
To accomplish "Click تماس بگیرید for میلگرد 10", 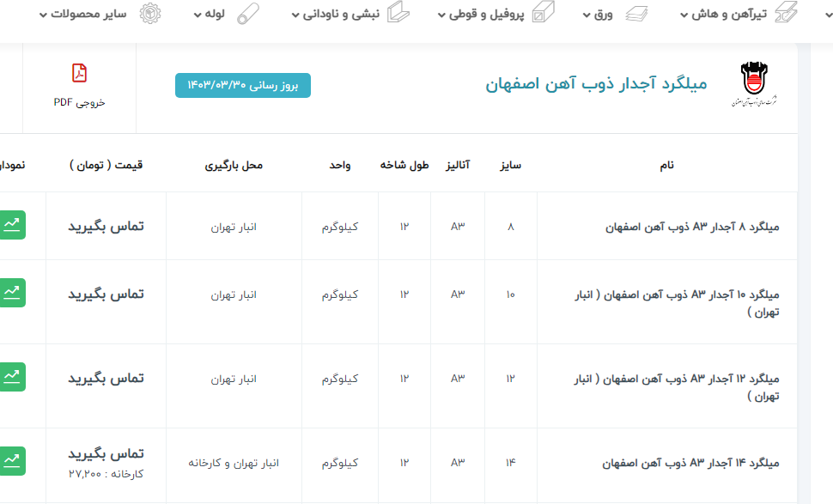I will click(106, 294).
